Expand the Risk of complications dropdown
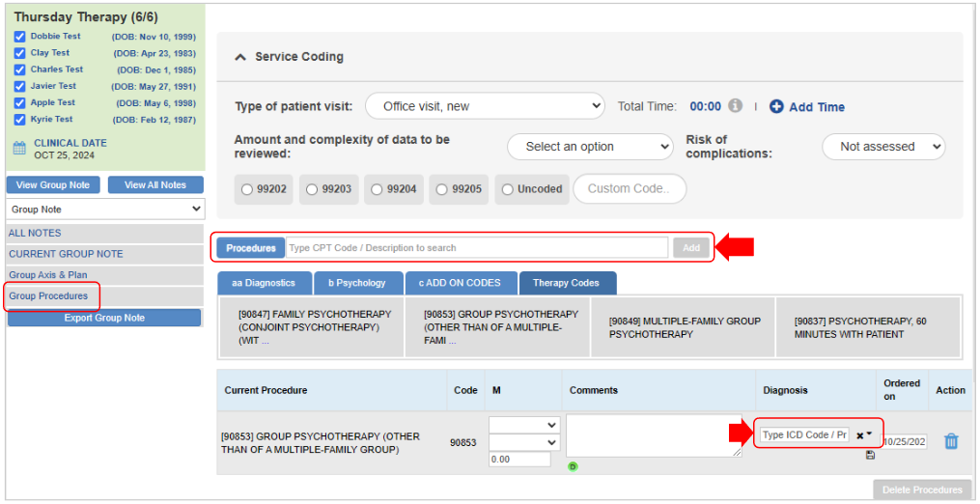This screenshot has height=504, width=980. coord(882,147)
